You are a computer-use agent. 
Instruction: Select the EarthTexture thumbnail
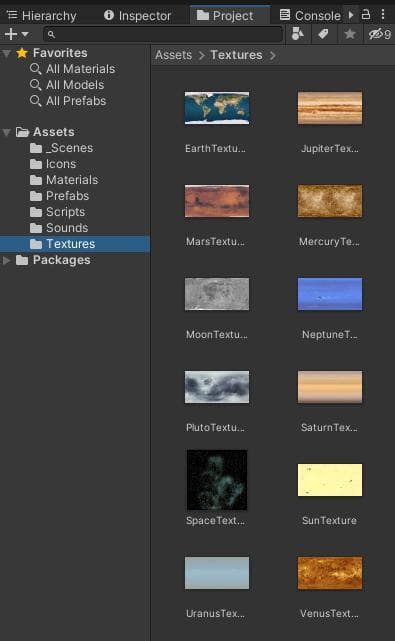point(217,108)
